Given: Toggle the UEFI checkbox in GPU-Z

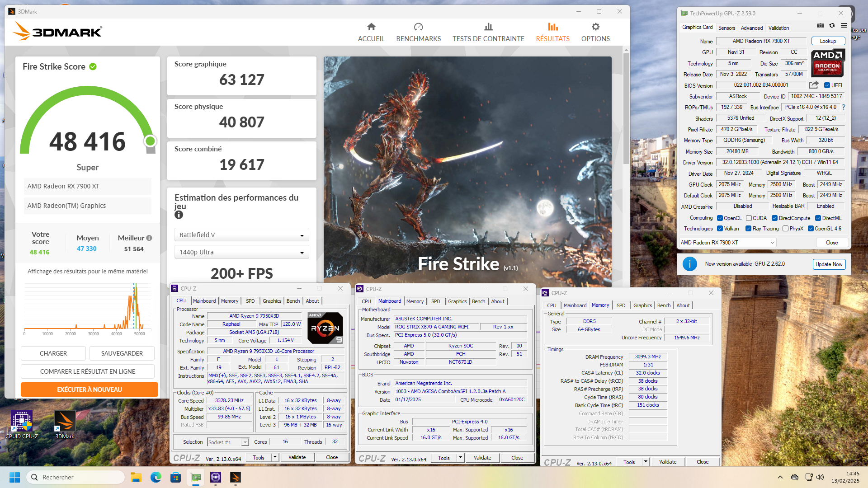Looking at the screenshot, I should tap(827, 85).
